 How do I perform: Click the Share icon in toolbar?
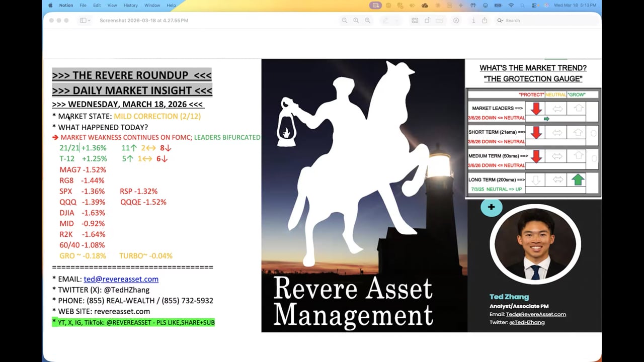click(x=485, y=21)
